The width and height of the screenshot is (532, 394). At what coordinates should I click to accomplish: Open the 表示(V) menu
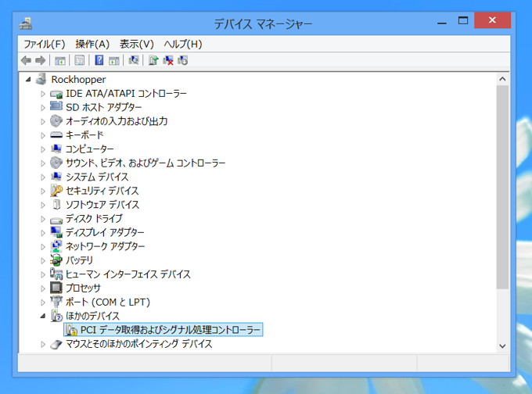pyautogui.click(x=136, y=44)
